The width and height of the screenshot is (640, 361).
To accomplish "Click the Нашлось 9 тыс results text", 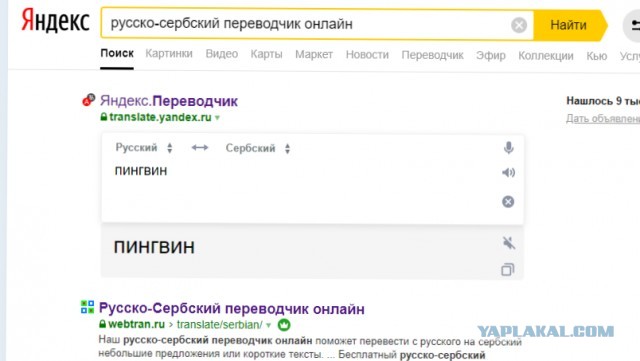I will click(x=603, y=101).
